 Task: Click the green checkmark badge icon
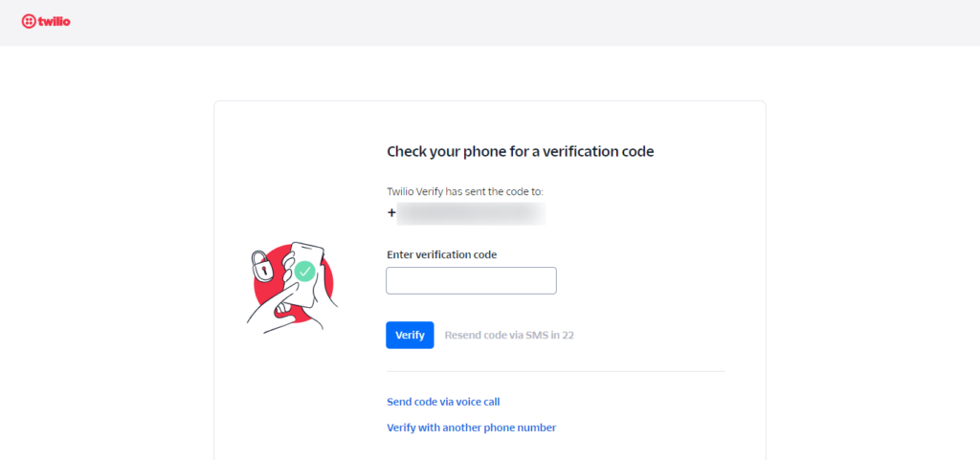[304, 272]
